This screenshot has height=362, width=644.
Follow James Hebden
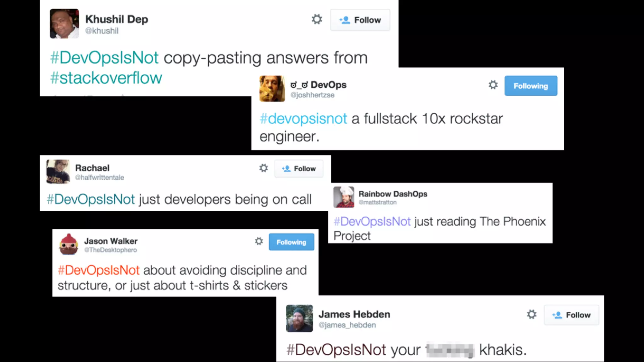click(571, 315)
